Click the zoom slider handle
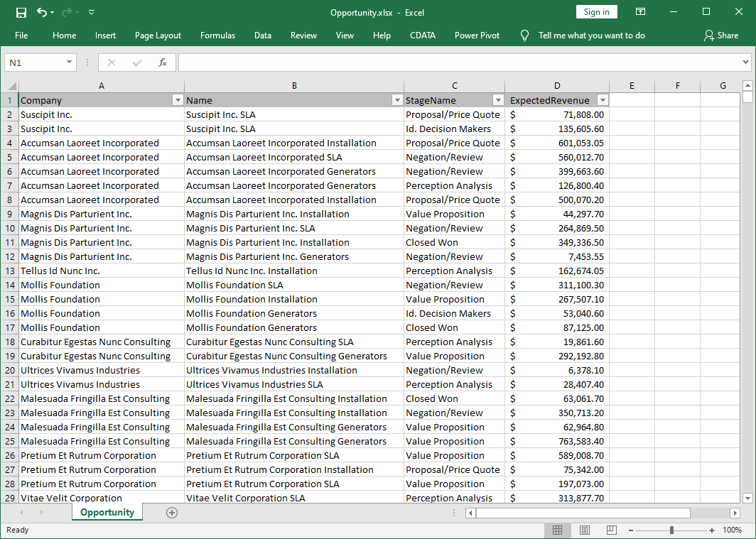The image size is (756, 539). (671, 530)
